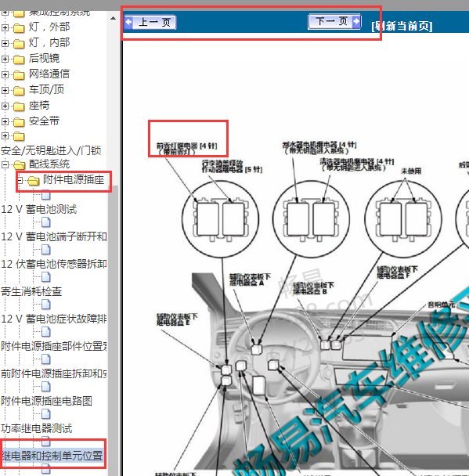The image size is (469, 476).
Task: Select the folder icon beside 座椅
Action: point(19,106)
